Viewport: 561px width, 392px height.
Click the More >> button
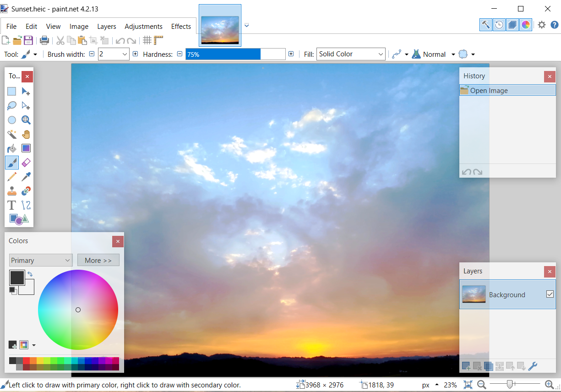click(98, 260)
